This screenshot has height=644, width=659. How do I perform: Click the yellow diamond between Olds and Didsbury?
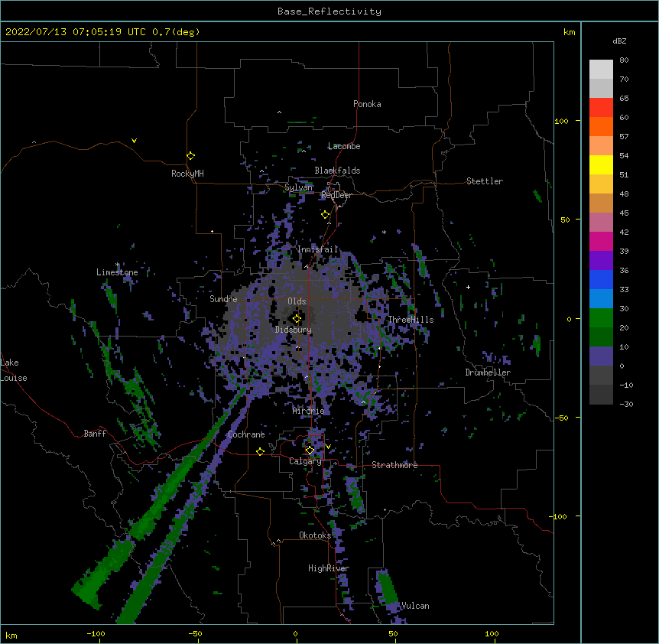click(x=297, y=319)
